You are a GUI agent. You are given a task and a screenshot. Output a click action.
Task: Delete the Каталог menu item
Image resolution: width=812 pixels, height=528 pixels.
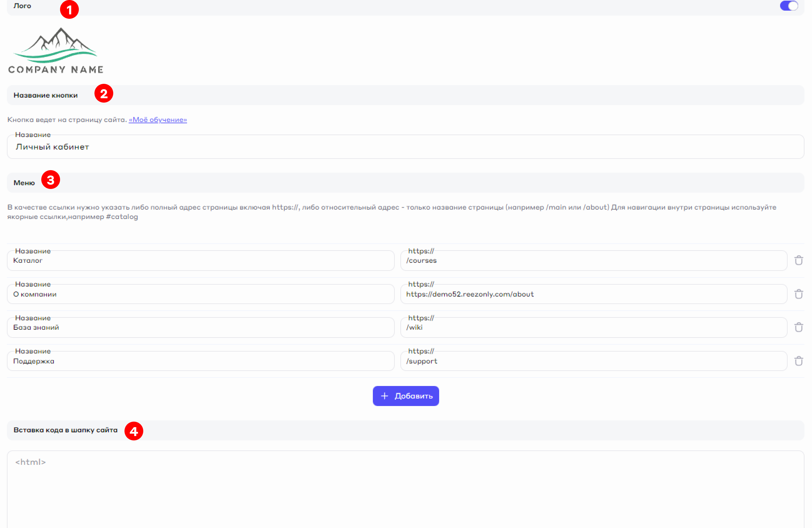(x=798, y=260)
